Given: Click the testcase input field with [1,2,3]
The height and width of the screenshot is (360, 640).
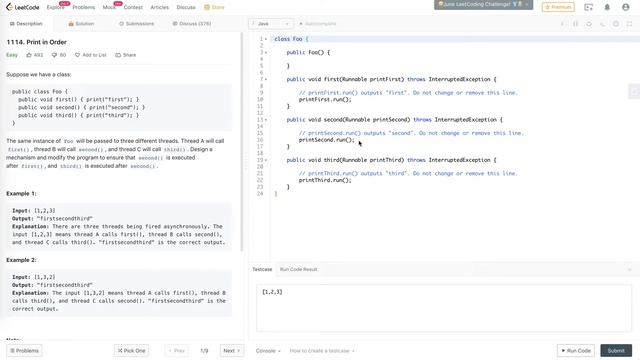Looking at the screenshot, I should pos(444,308).
